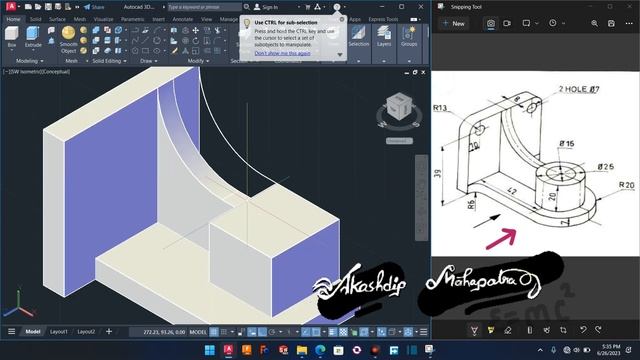Open Windows Start menu
640x360 pixels.
tap(209, 350)
